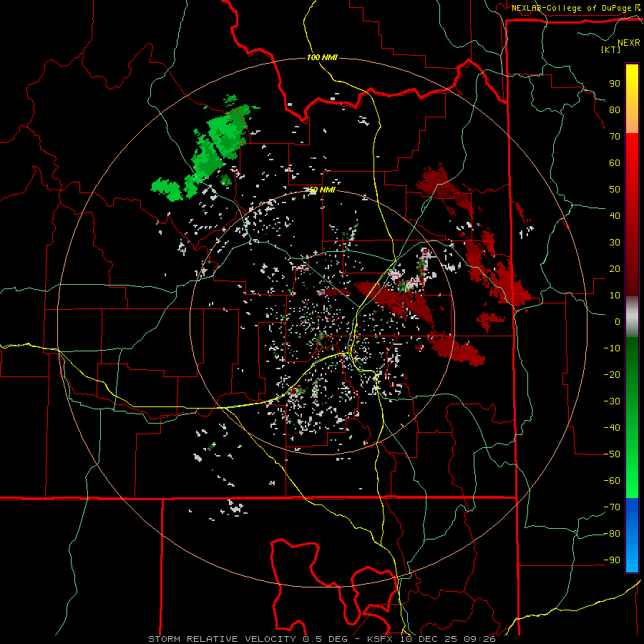The image size is (644, 644).
Task: Pick the blue segment of the color bar
Action: (632, 535)
